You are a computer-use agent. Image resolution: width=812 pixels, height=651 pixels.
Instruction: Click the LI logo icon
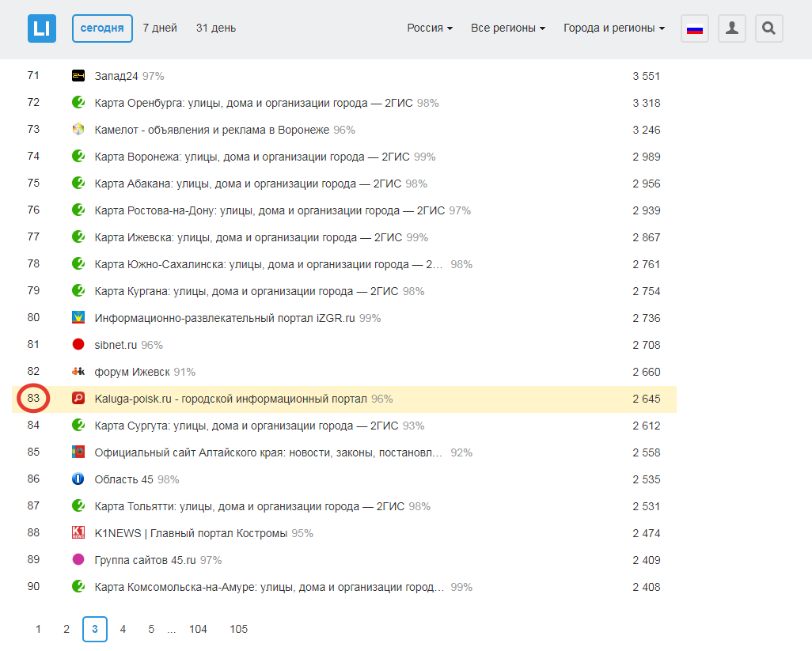42,28
